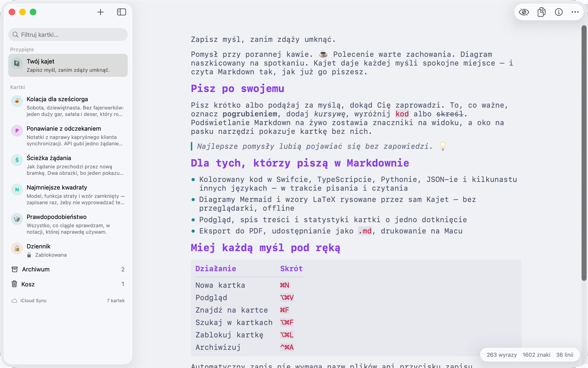Click the 263 wyrazy word count
The width and height of the screenshot is (588, 368).
pyautogui.click(x=501, y=355)
